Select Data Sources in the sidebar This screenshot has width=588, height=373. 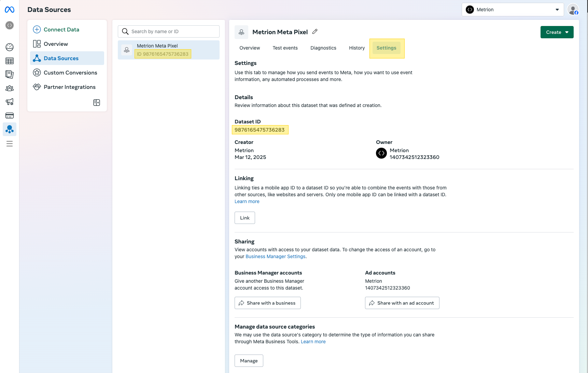pos(67,58)
